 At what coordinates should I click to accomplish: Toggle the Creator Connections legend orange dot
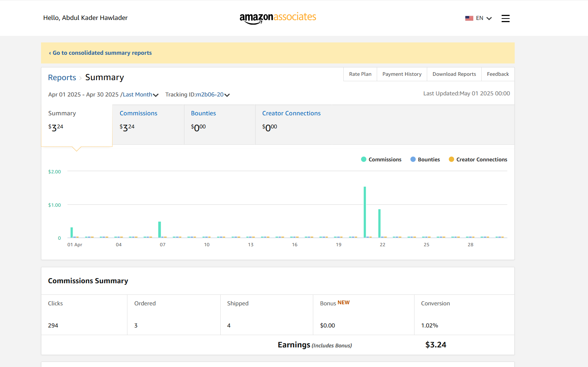click(x=452, y=159)
